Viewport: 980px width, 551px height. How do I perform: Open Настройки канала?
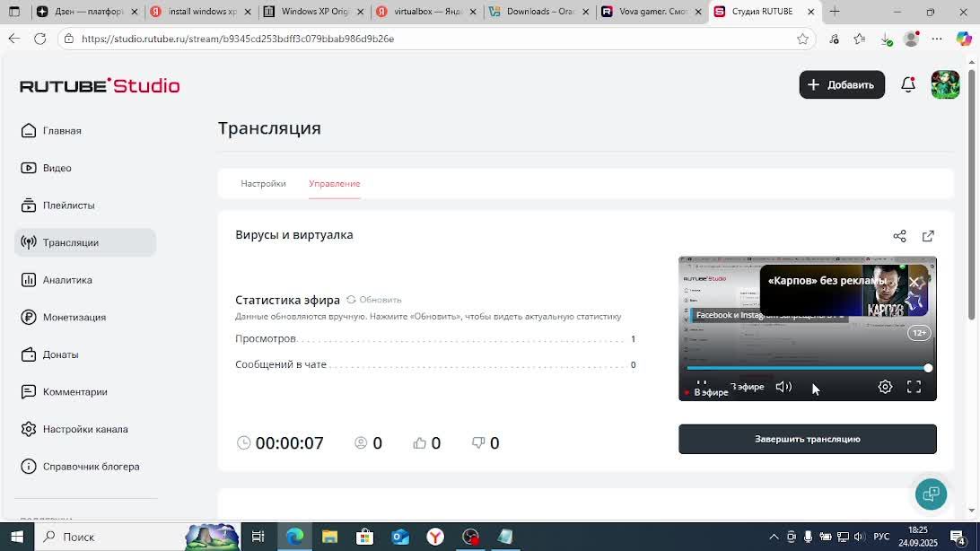(74, 429)
